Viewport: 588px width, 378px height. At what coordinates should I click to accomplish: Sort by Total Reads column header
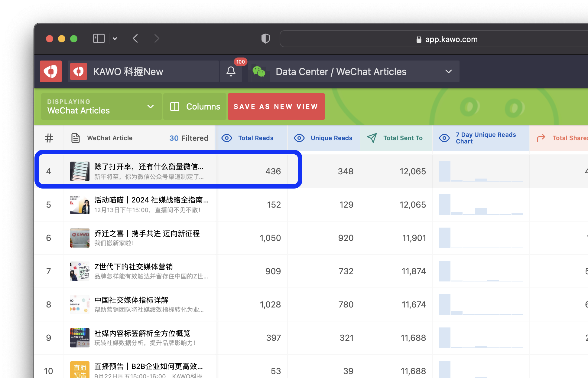[x=256, y=138]
